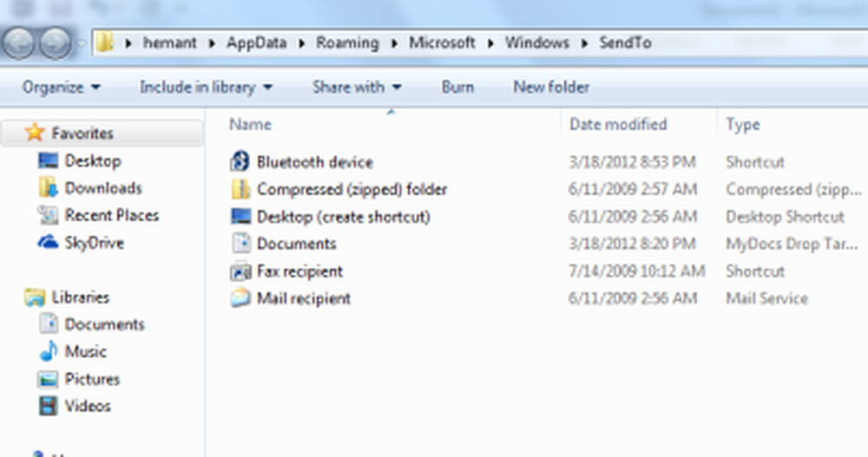This screenshot has height=457, width=868.
Task: Click the Mail recipient envelope icon
Action: 240,298
